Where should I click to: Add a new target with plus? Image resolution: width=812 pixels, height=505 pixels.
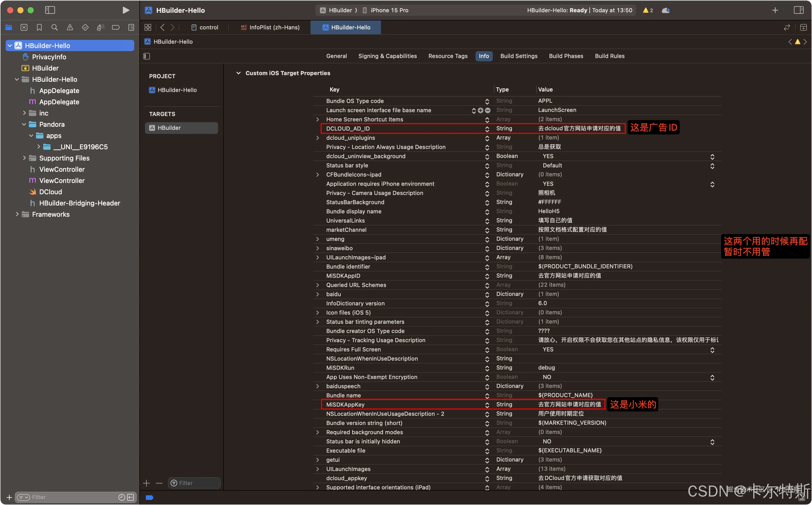pyautogui.click(x=147, y=483)
